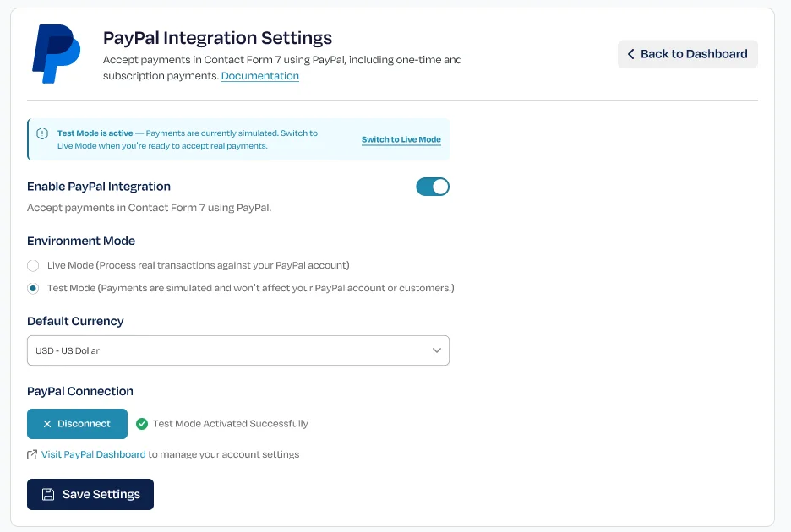The width and height of the screenshot is (791, 532).
Task: Click the Test Mode option description text
Action: click(251, 288)
